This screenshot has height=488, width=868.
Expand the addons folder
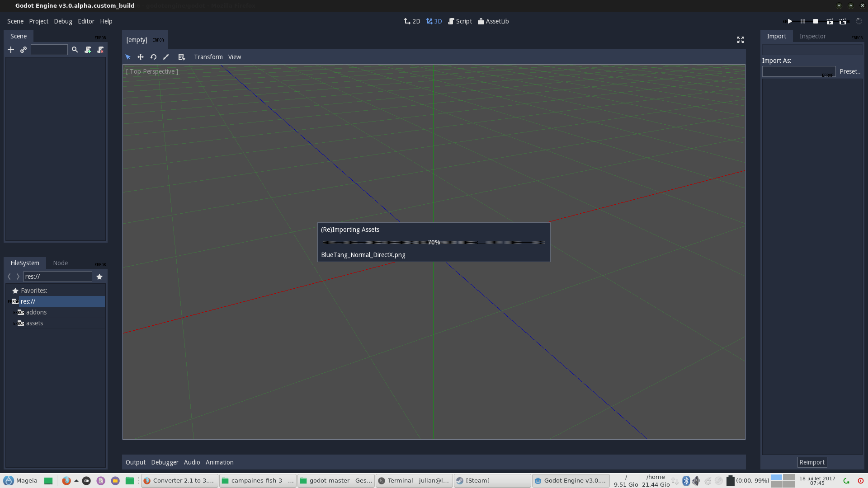coord(36,312)
